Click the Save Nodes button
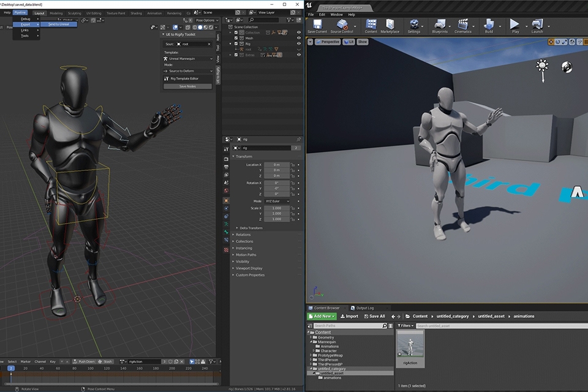588x392 pixels. 187,86
